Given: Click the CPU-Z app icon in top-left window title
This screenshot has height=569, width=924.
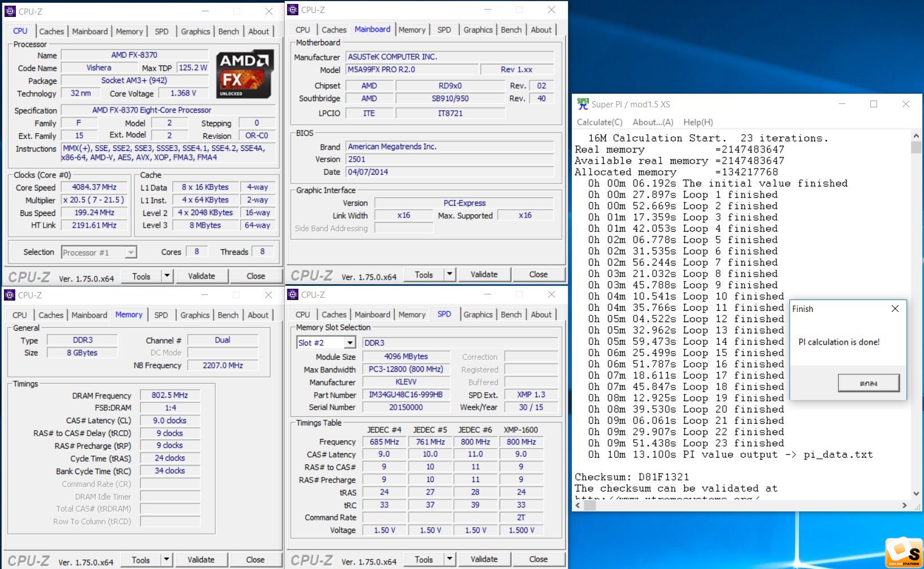Looking at the screenshot, I should [10, 11].
